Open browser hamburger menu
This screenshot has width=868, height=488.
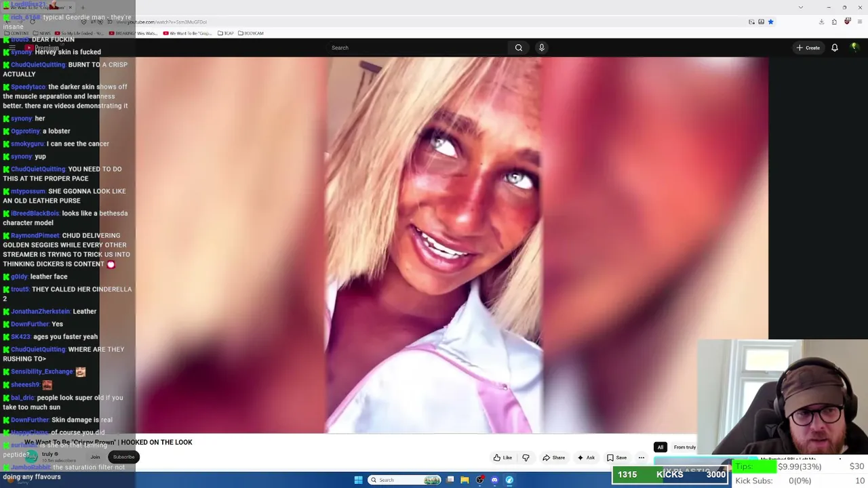point(859,22)
